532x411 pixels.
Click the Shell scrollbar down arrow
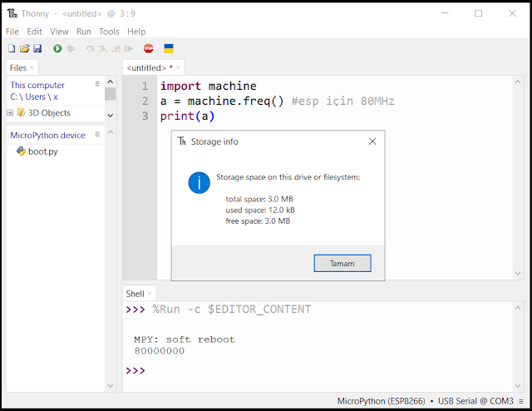(x=518, y=385)
